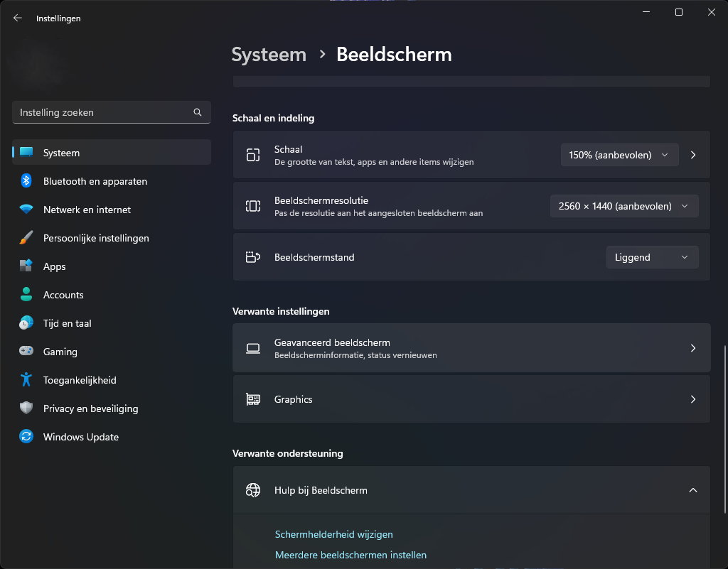The height and width of the screenshot is (569, 728).
Task: Click the Gaming controller icon
Action: [x=26, y=351]
